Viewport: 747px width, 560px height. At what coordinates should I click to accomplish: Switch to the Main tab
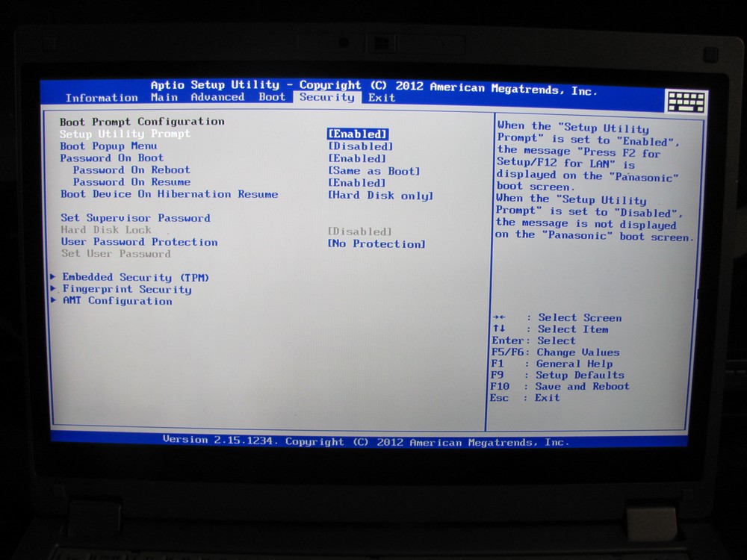point(164,97)
